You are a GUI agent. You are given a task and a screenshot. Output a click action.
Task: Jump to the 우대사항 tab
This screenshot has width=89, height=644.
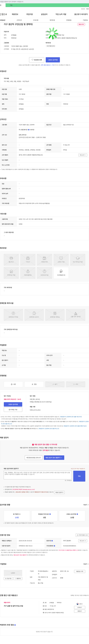[x=36, y=20]
